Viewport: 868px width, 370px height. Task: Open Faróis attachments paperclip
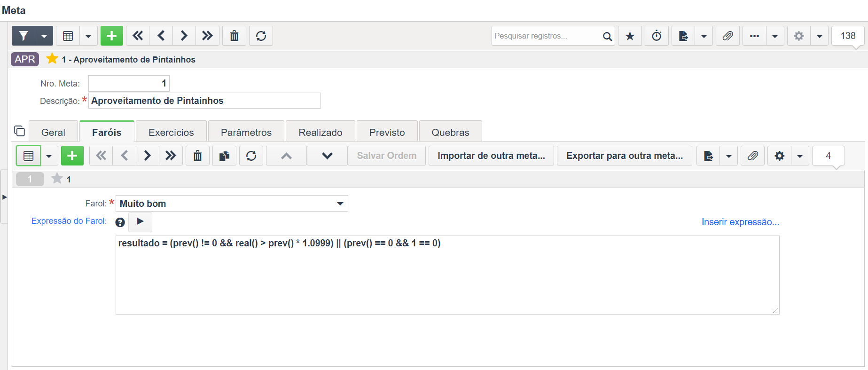click(752, 156)
